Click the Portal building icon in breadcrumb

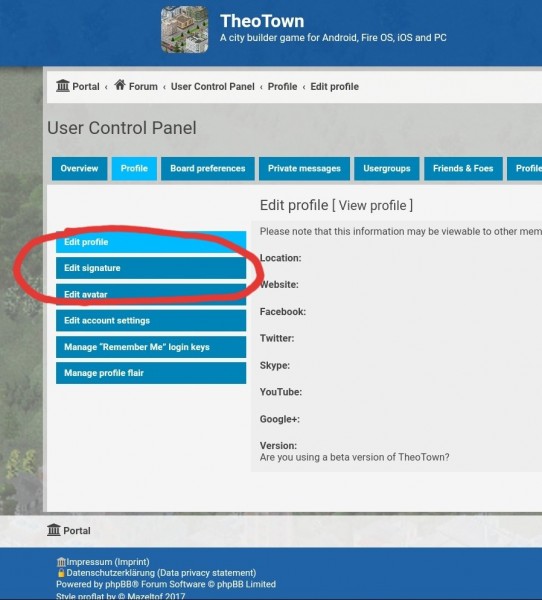[63, 86]
